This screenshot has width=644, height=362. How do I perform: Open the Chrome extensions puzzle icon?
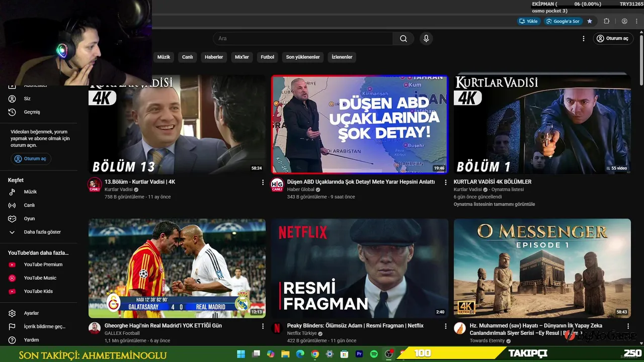click(x=606, y=21)
